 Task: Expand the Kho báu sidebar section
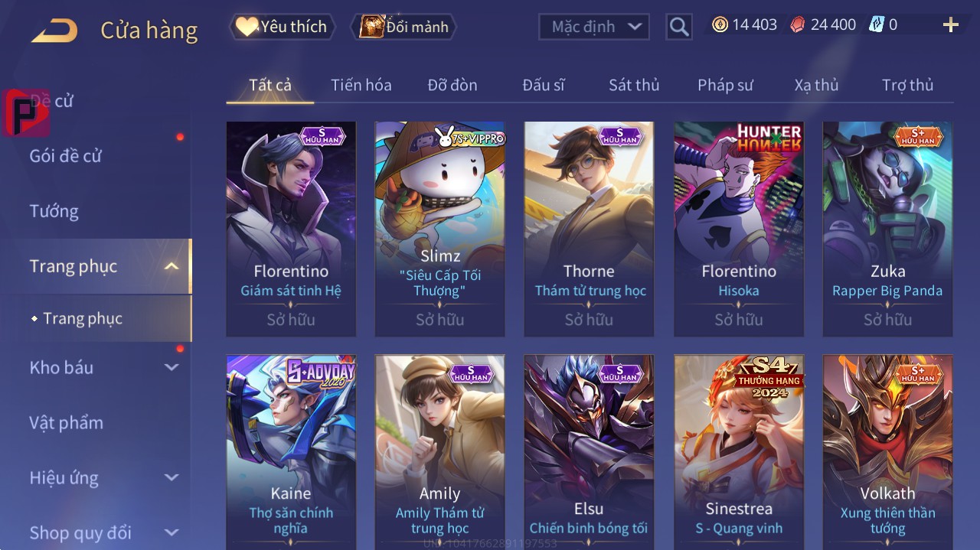click(x=171, y=367)
